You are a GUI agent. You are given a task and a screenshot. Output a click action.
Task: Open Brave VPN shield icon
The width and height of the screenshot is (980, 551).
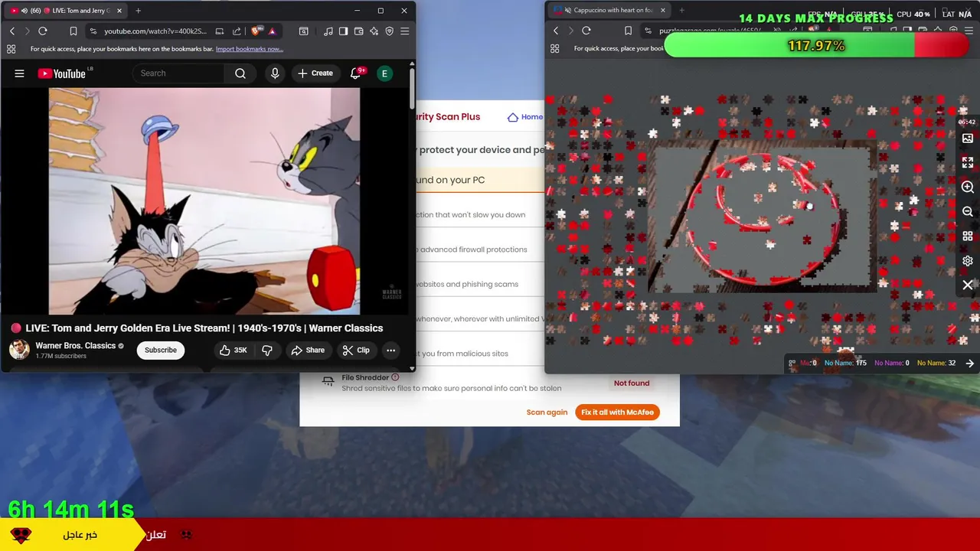(390, 31)
